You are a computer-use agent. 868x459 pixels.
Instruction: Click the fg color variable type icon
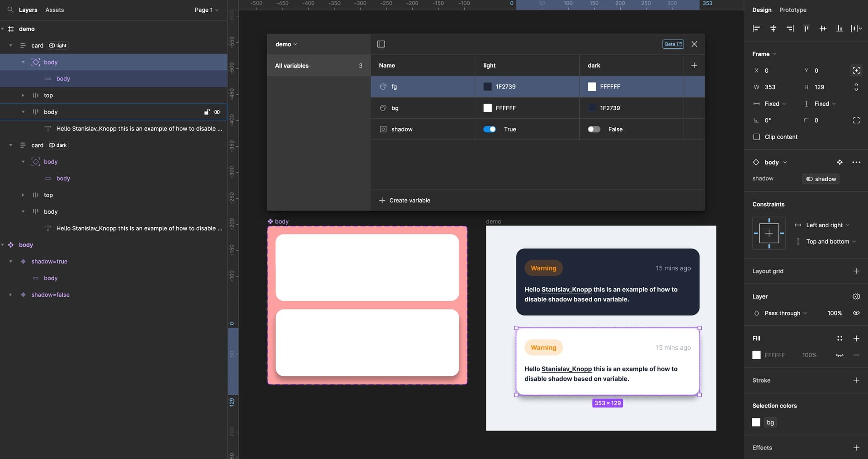383,87
